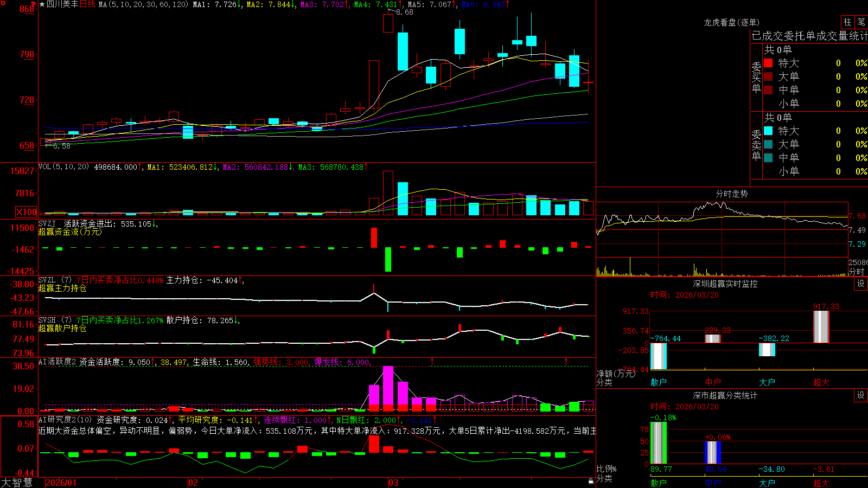Click the 已成交委托单成交量统计 header

(809, 36)
